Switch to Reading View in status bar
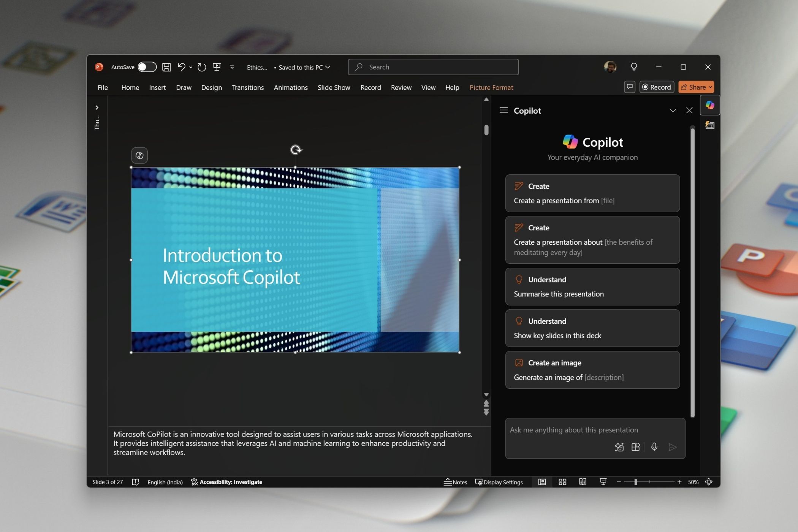 click(583, 482)
